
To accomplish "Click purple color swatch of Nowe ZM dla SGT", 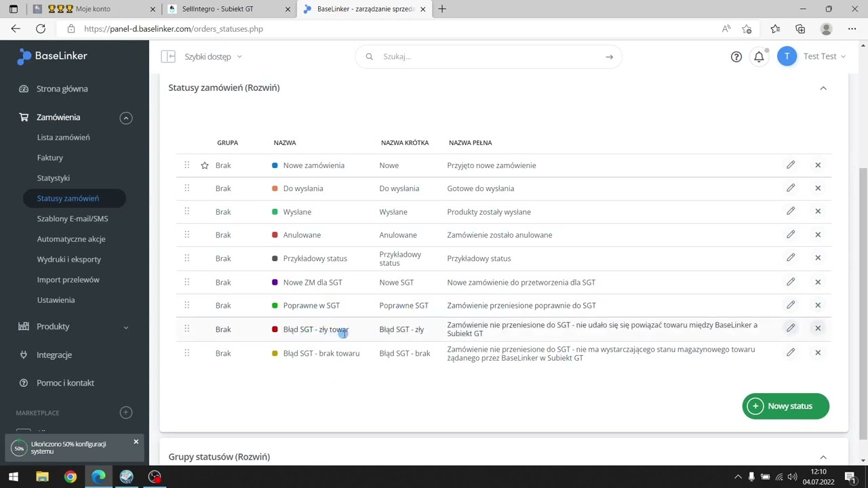I will tap(275, 282).
